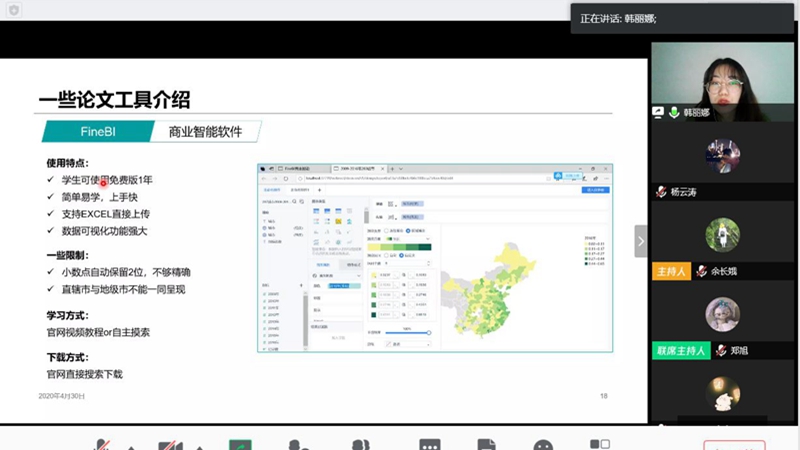The width and height of the screenshot is (800, 450).
Task: Open the document toolbar icon
Action: click(486, 445)
